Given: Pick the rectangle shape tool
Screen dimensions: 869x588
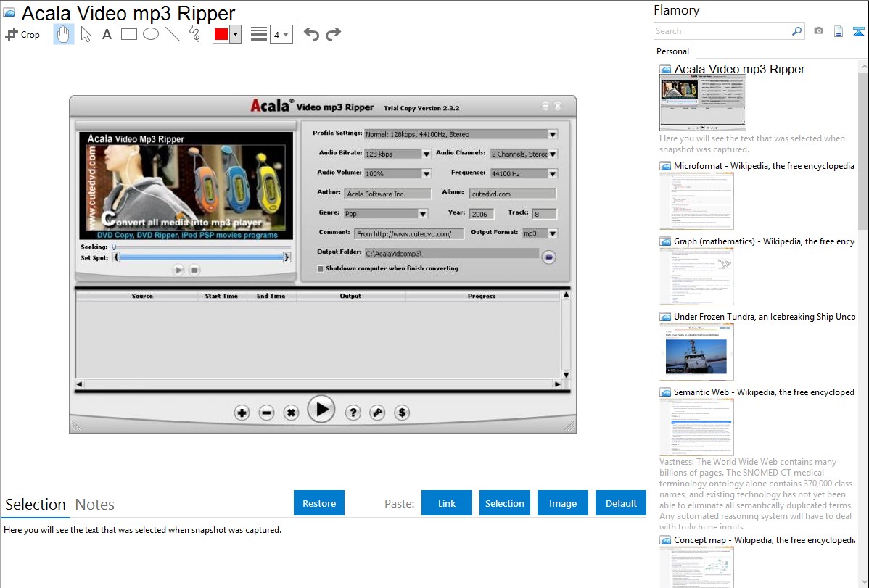Looking at the screenshot, I should pyautogui.click(x=128, y=34).
